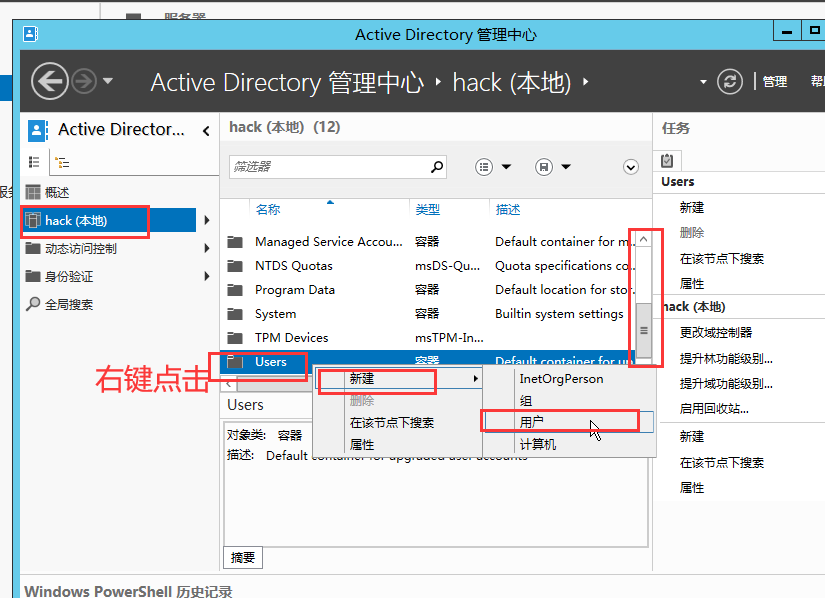Expand 身份验证 submenu arrow

tap(207, 276)
